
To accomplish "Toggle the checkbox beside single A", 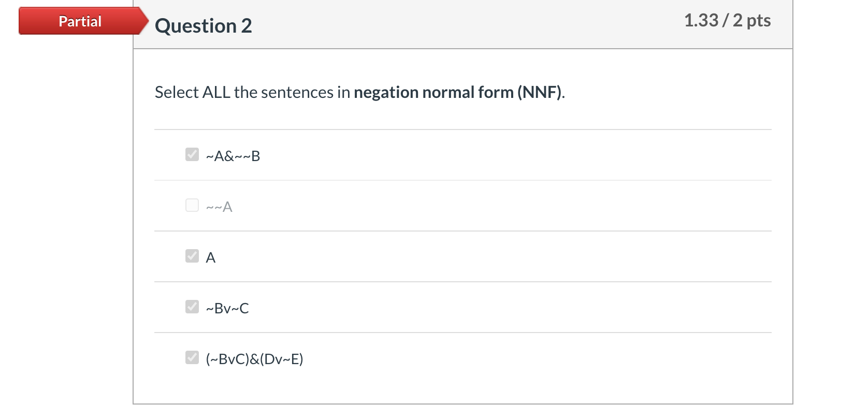I will (192, 256).
